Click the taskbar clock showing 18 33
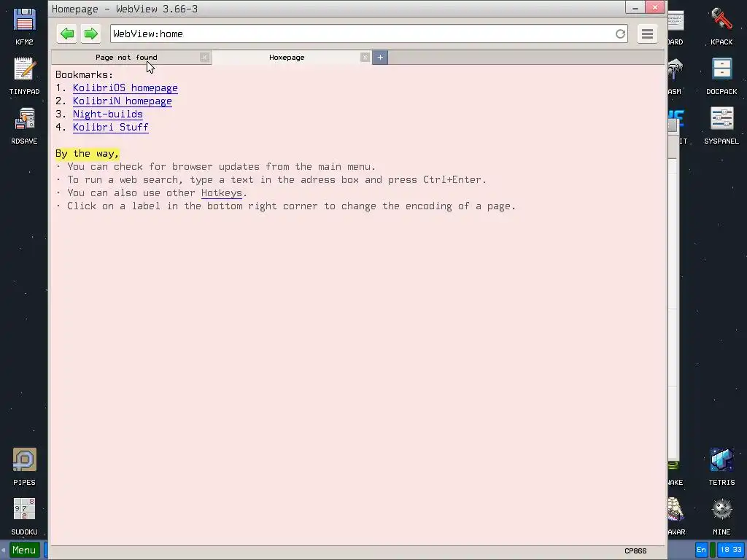The width and height of the screenshot is (747, 560). (x=731, y=550)
